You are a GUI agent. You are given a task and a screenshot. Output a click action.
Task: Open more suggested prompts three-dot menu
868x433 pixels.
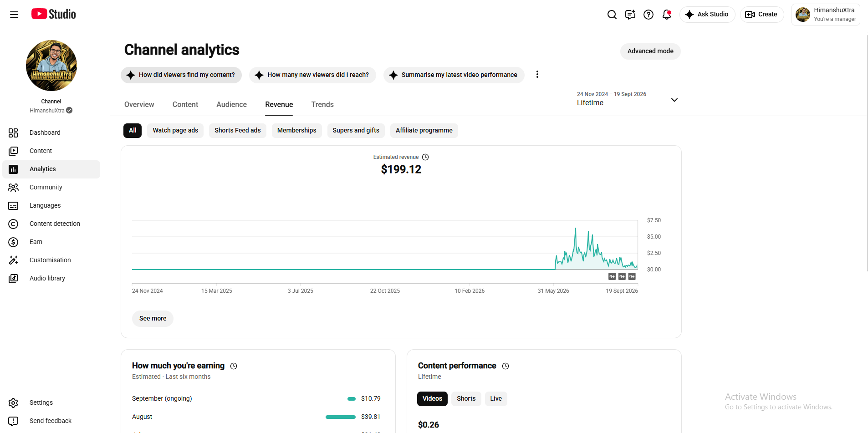click(x=537, y=74)
